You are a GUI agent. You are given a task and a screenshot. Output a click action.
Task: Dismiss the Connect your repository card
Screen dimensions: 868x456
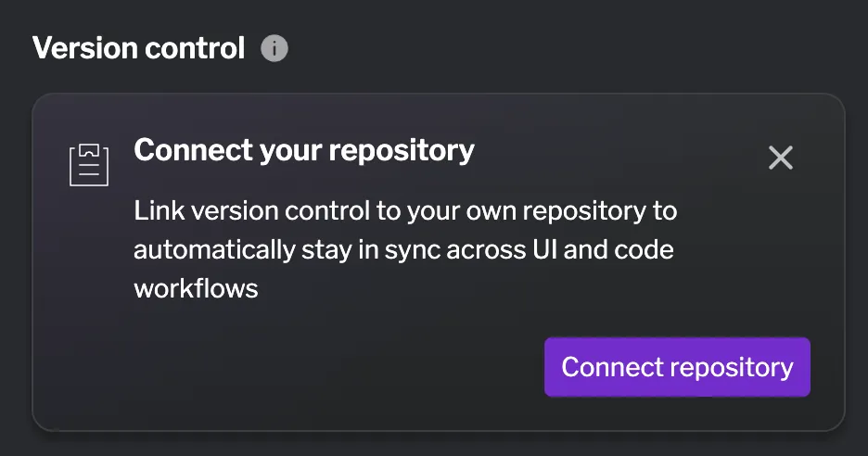pyautogui.click(x=781, y=158)
